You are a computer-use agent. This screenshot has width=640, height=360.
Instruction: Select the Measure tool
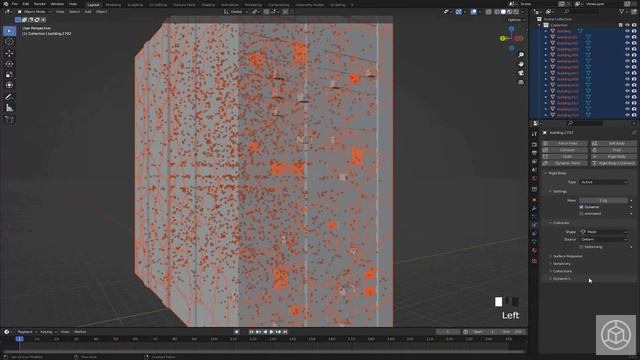[9, 108]
